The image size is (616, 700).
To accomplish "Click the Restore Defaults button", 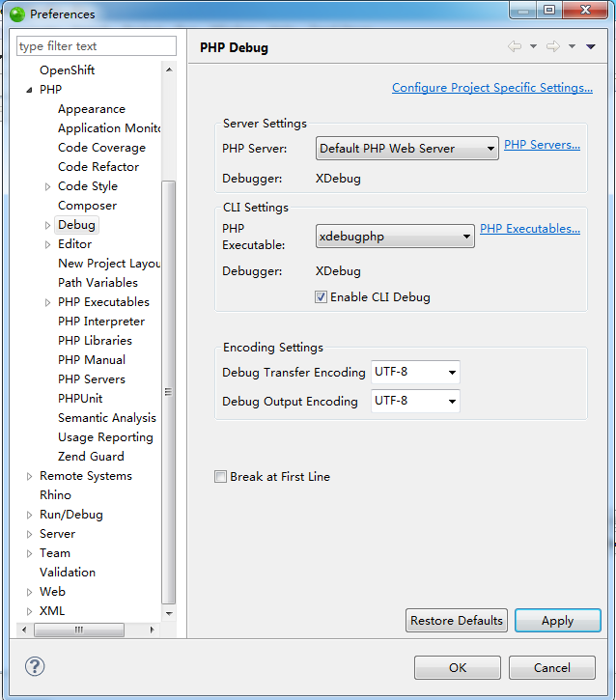I will [456, 621].
